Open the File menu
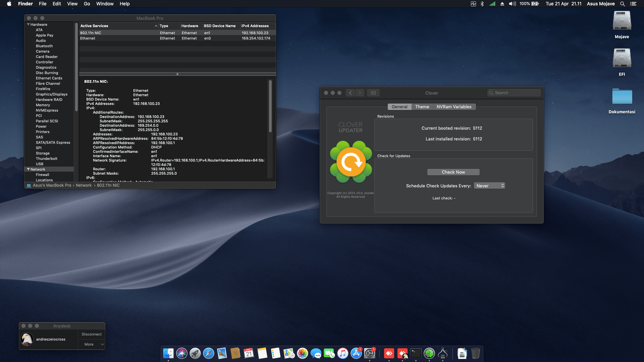644x362 pixels. 43,4
